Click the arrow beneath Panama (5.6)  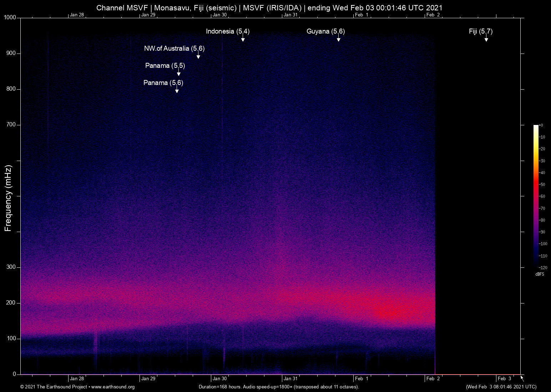click(177, 90)
